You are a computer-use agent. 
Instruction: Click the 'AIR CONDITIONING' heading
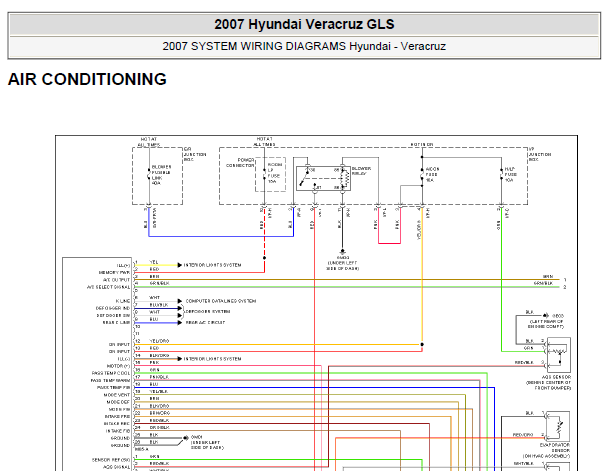[87, 79]
